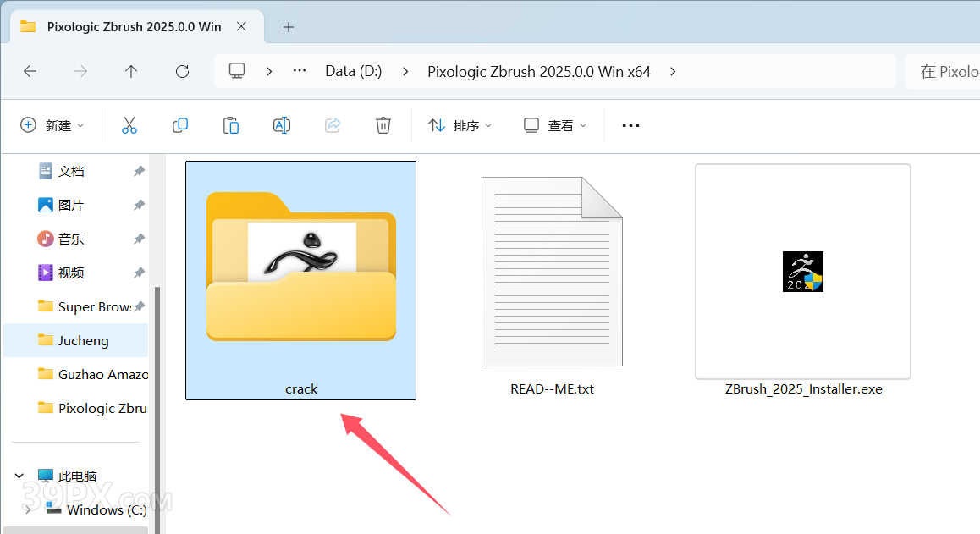This screenshot has width=980, height=534.
Task: Unpin 文档 using its pin icon
Action: [x=140, y=171]
